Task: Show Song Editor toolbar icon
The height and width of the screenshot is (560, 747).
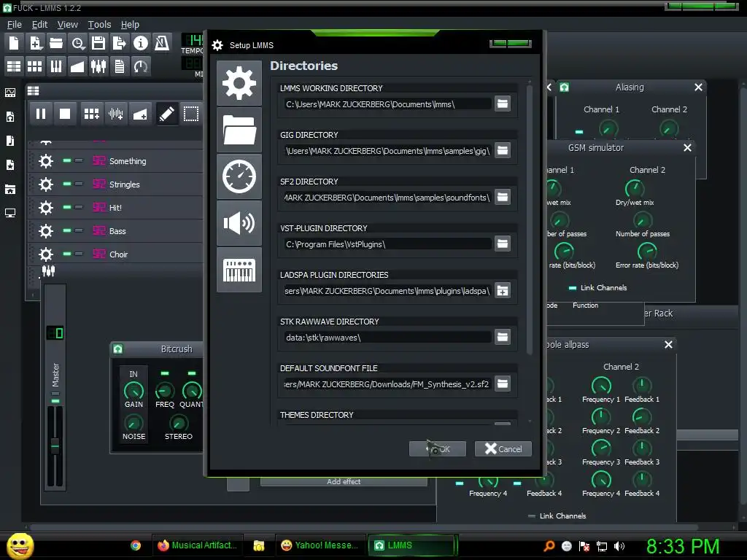Action: click(14, 66)
